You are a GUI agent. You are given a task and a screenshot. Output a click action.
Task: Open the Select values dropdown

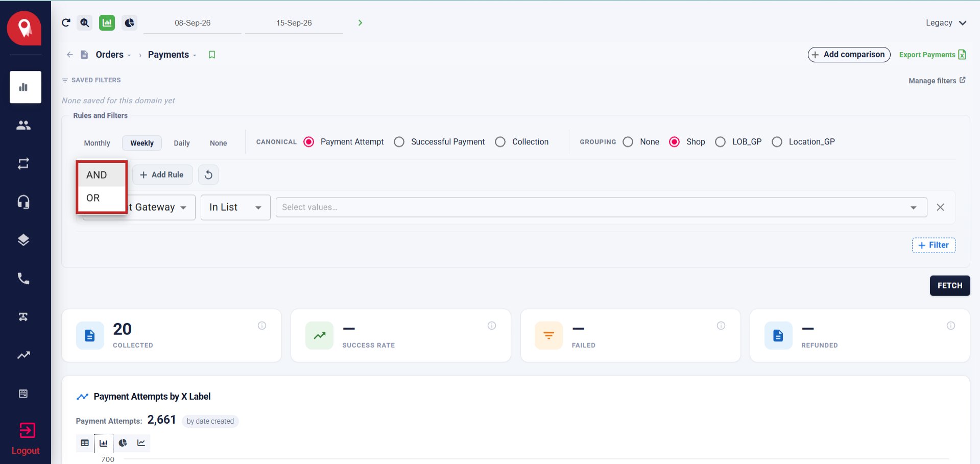(601, 207)
